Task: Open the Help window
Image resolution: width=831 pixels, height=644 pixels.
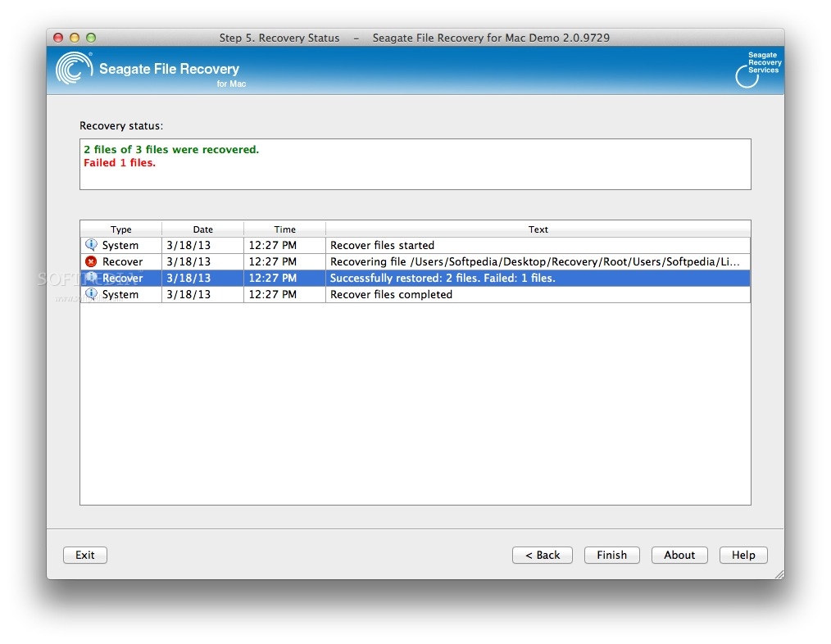Action: point(742,555)
